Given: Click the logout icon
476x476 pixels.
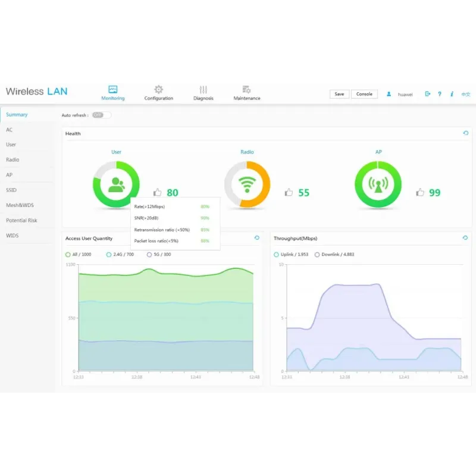Looking at the screenshot, I should 427,94.
